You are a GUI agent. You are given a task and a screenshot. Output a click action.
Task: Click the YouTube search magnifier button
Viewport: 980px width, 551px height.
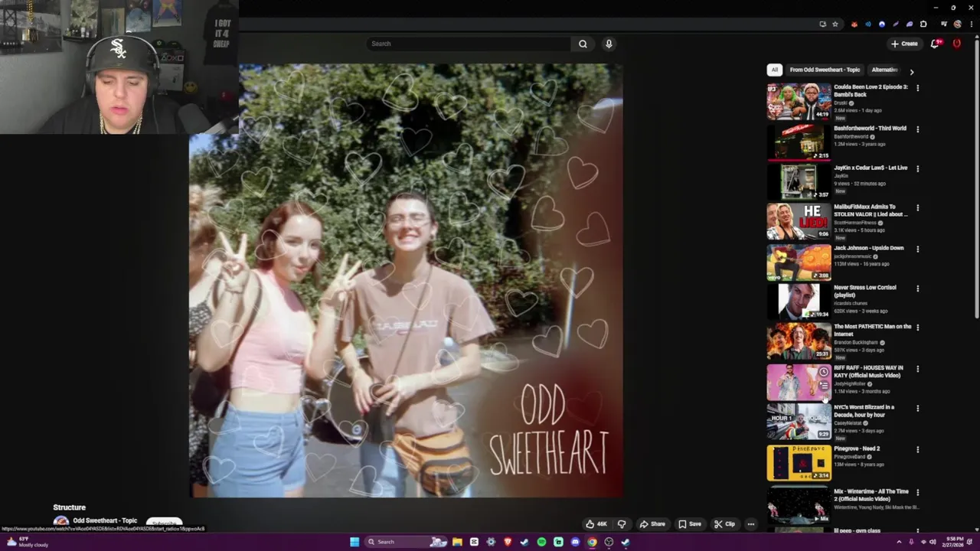point(583,44)
